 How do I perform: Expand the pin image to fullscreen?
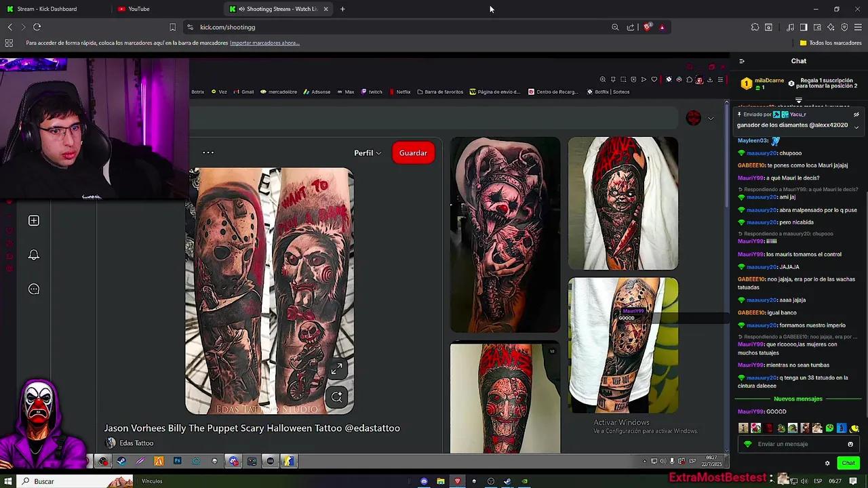click(336, 369)
